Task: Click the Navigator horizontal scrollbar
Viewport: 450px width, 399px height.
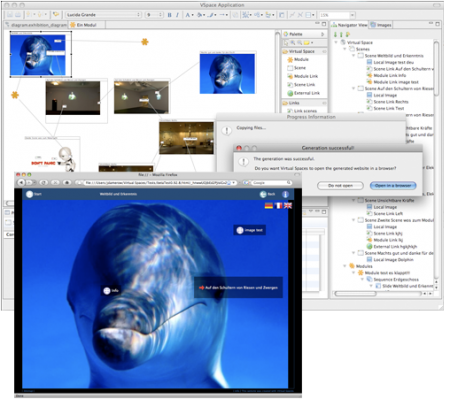Action: click(356, 294)
